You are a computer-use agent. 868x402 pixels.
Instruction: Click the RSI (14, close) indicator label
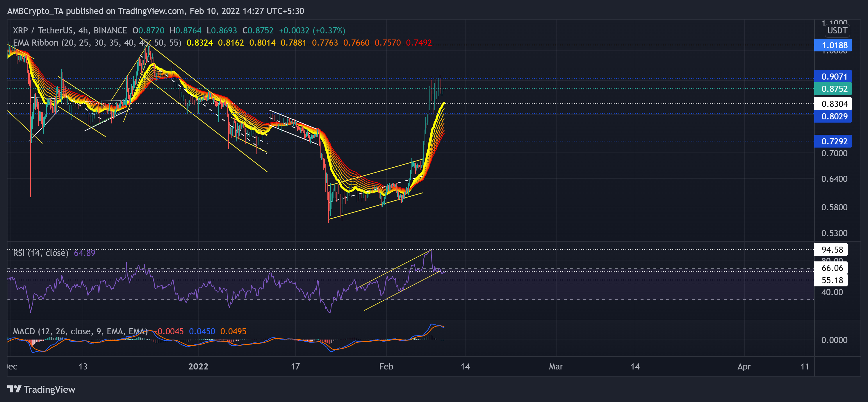point(40,253)
